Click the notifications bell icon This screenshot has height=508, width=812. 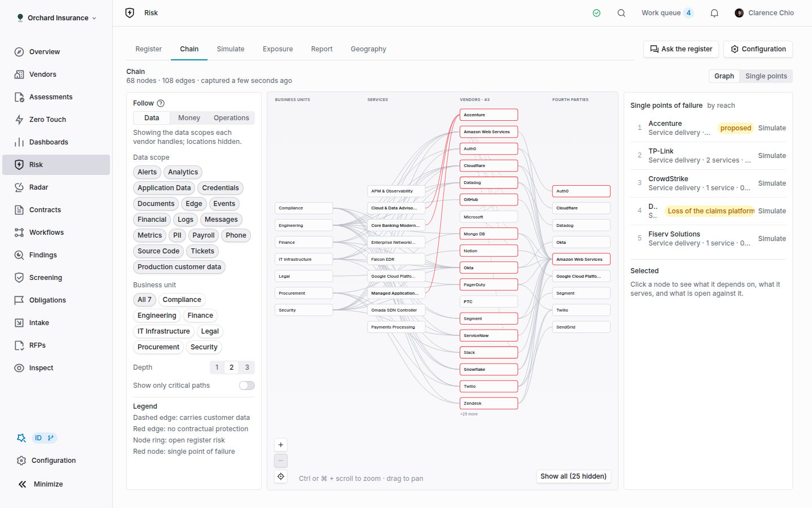click(x=714, y=13)
